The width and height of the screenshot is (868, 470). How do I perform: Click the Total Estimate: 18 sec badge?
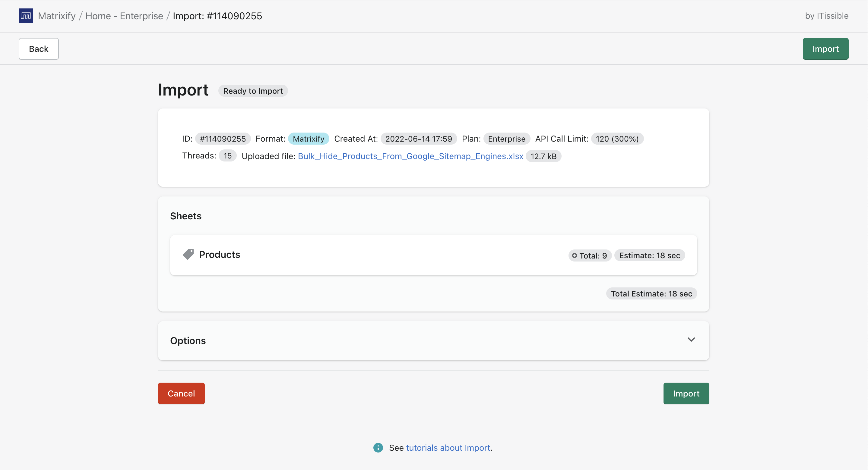tap(651, 293)
